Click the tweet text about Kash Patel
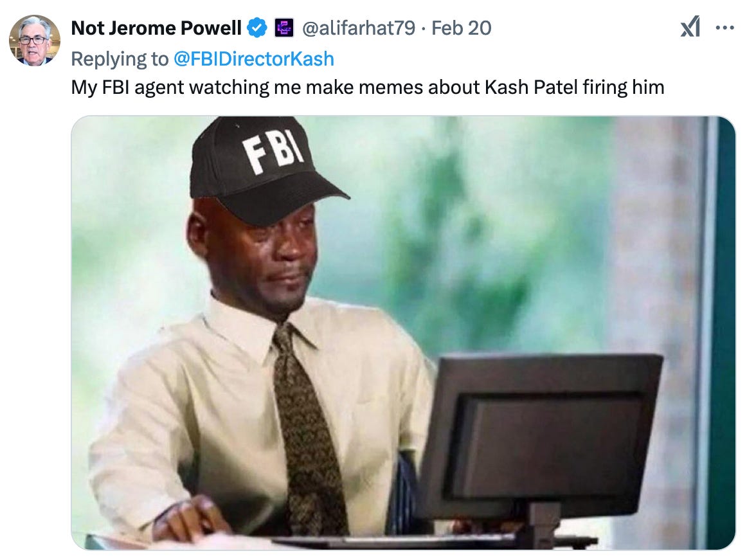Image resolution: width=756 pixels, height=560 pixels. pyautogui.click(x=368, y=87)
